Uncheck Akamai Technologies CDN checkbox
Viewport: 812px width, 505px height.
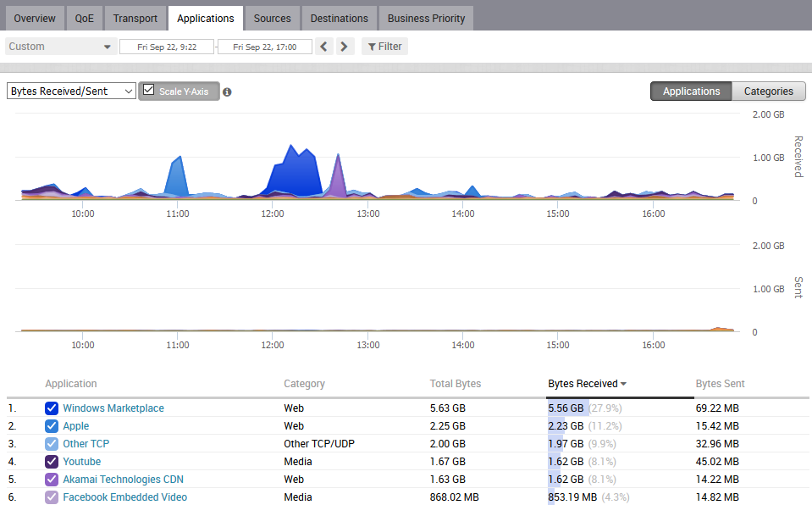tap(52, 480)
